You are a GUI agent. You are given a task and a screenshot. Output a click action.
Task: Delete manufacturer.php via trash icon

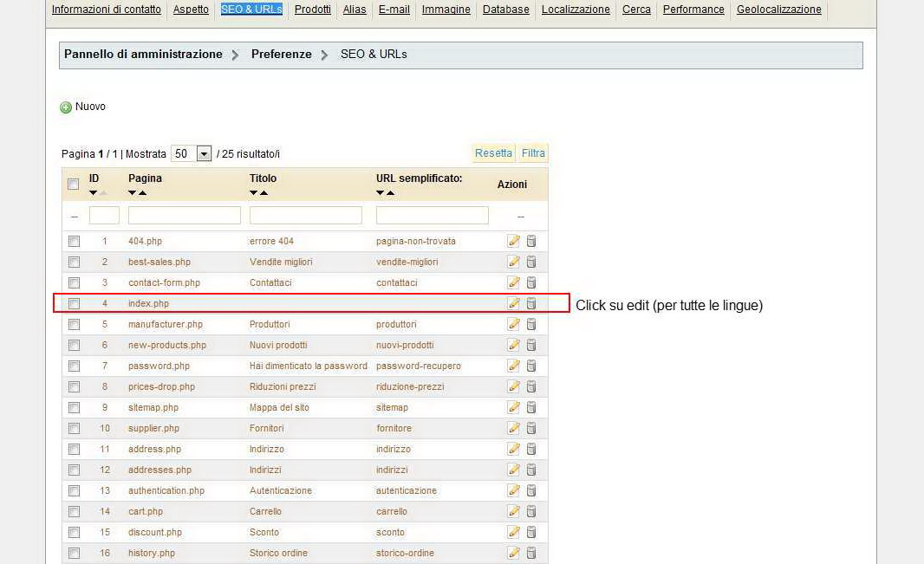pos(531,324)
